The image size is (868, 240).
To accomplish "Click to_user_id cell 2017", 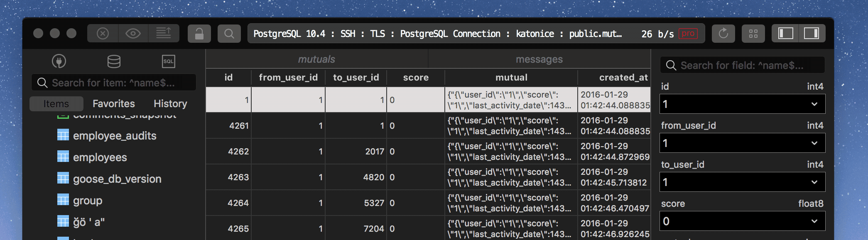I will tap(356, 152).
